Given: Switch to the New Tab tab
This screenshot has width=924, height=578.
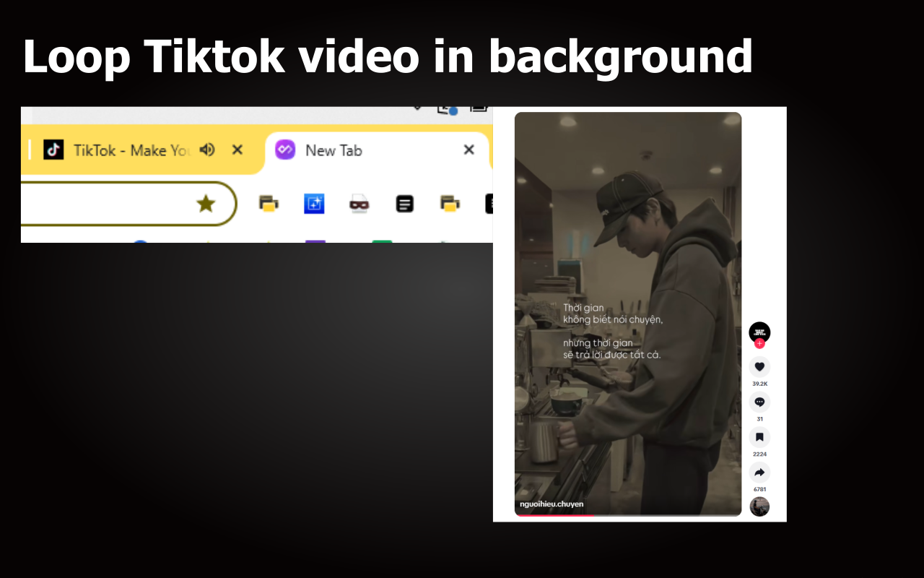Looking at the screenshot, I should [334, 150].
